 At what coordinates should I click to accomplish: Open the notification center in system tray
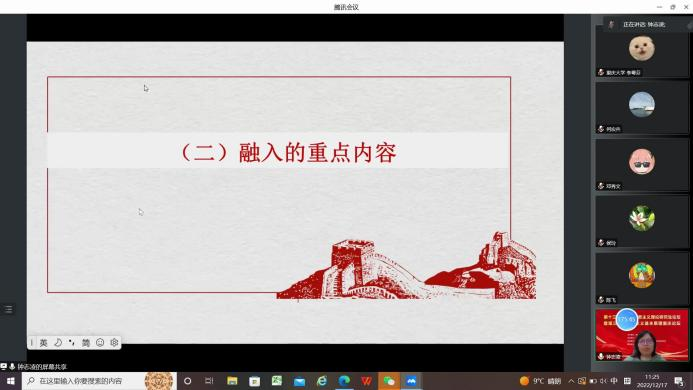tap(679, 381)
